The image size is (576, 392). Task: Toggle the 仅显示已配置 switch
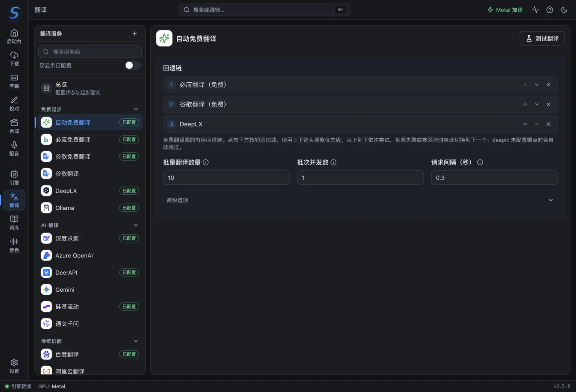[x=132, y=65]
